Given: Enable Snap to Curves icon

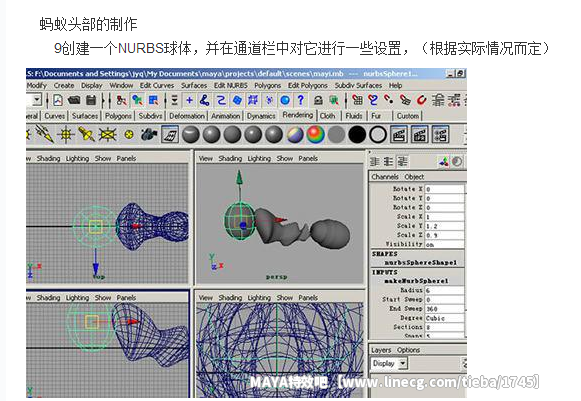Looking at the screenshot, I should (373, 100).
